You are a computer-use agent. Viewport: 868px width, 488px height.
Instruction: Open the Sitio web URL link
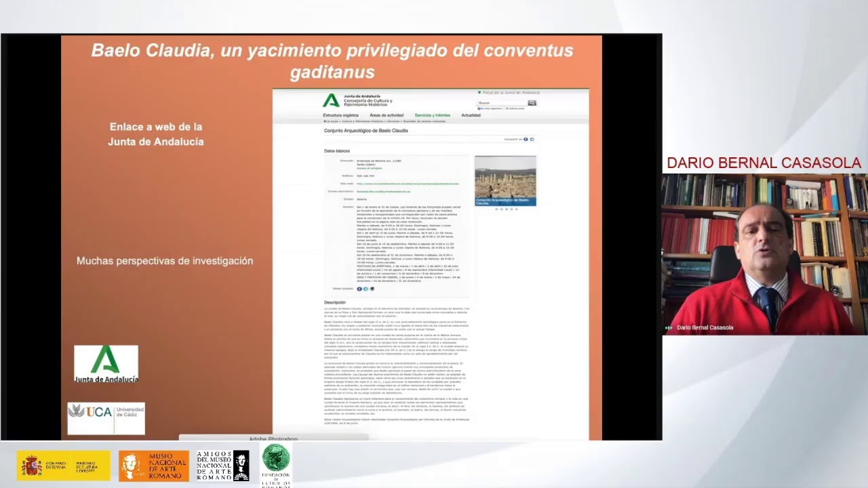[408, 184]
